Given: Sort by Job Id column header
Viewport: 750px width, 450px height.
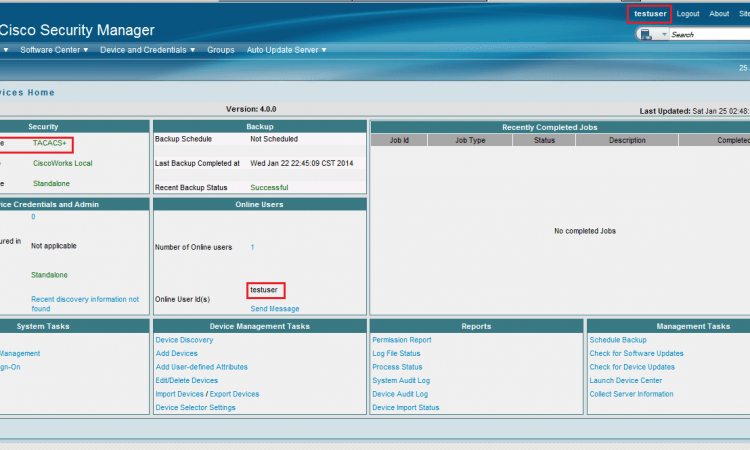Looking at the screenshot, I should click(399, 140).
